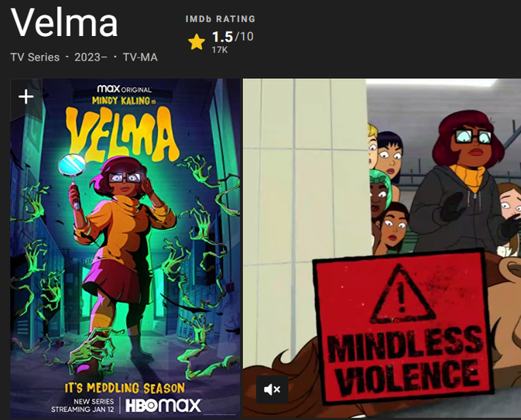The image size is (521, 420).
Task: Click the max Original logo on the poster
Action: point(125,89)
